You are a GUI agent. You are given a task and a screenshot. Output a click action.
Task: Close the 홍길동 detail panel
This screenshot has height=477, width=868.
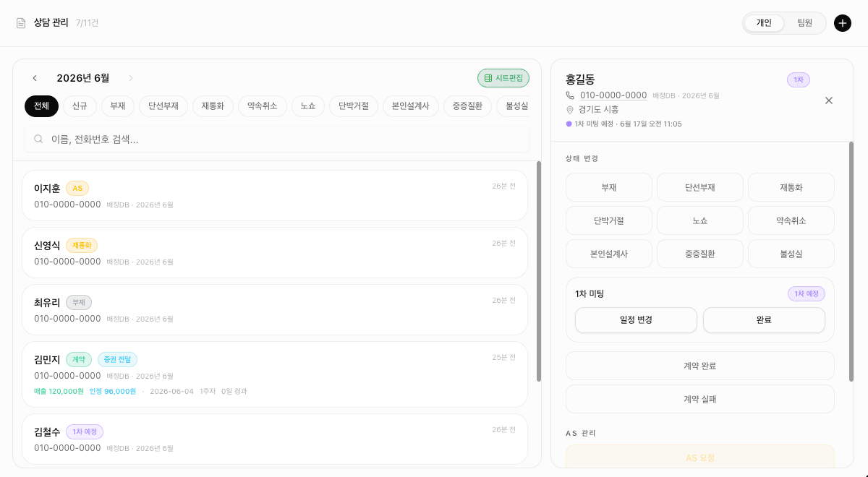pyautogui.click(x=829, y=100)
